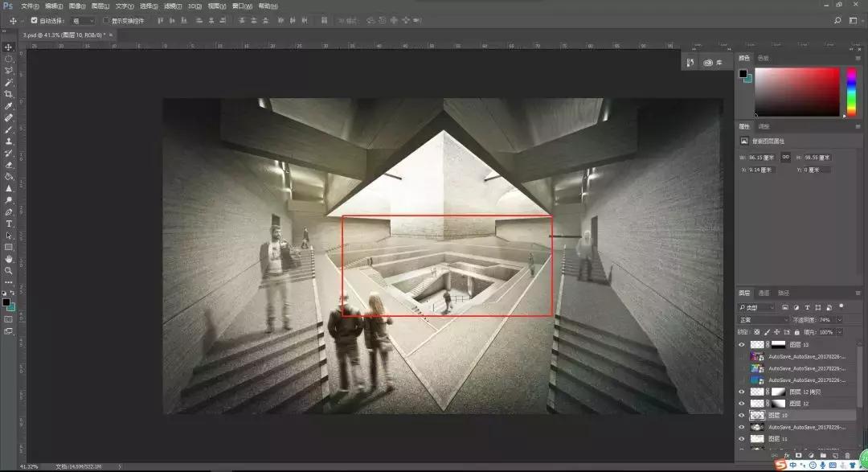Click the hue spectrum strip in Color panel

[850, 90]
